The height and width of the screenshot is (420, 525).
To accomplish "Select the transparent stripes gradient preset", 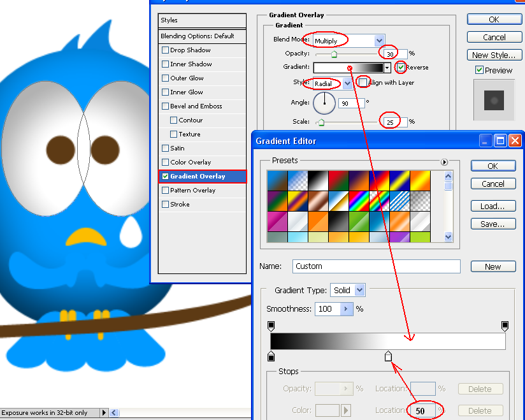I will (x=399, y=201).
